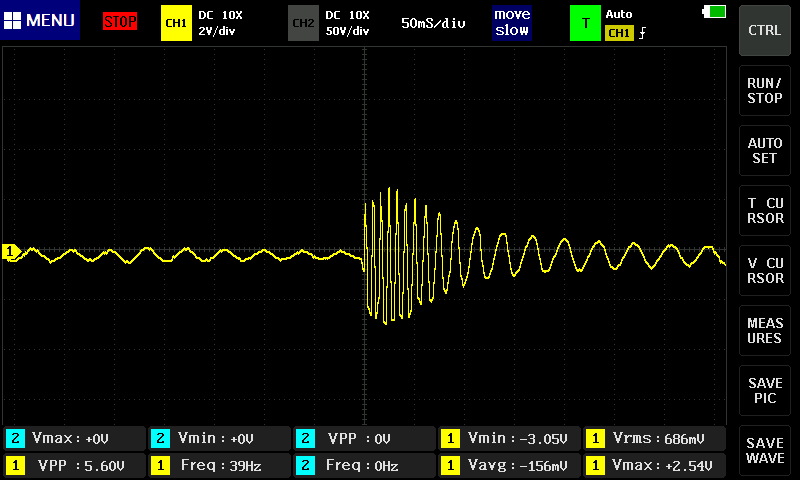Click SAVE WAVE to store waveform
The height and width of the screenshot is (480, 800).
pyautogui.click(x=765, y=450)
